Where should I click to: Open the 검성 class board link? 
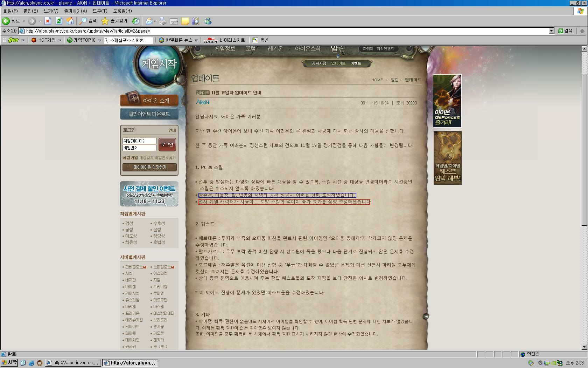coord(129,223)
